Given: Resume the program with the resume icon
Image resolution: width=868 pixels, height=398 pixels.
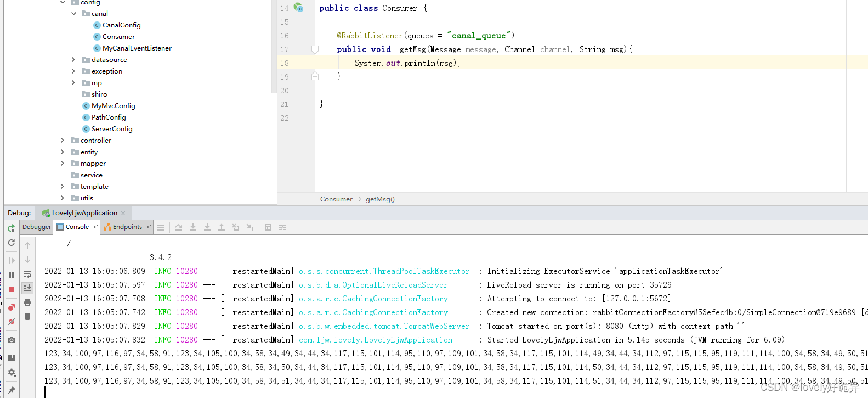Looking at the screenshot, I should pyautogui.click(x=12, y=260).
